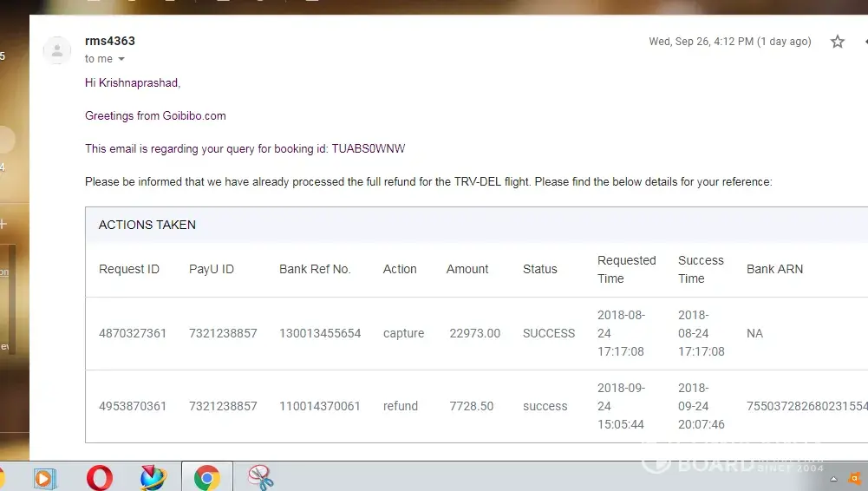This screenshot has height=491, width=868.
Task: Click the Requested Time column header
Action: pyautogui.click(x=626, y=270)
